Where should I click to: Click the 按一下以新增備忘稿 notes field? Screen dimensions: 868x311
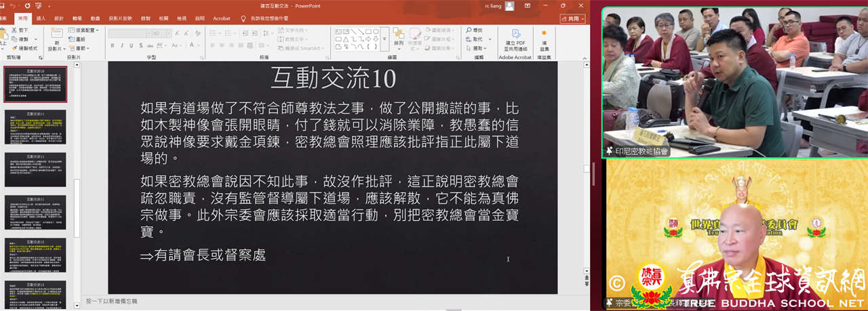112,301
